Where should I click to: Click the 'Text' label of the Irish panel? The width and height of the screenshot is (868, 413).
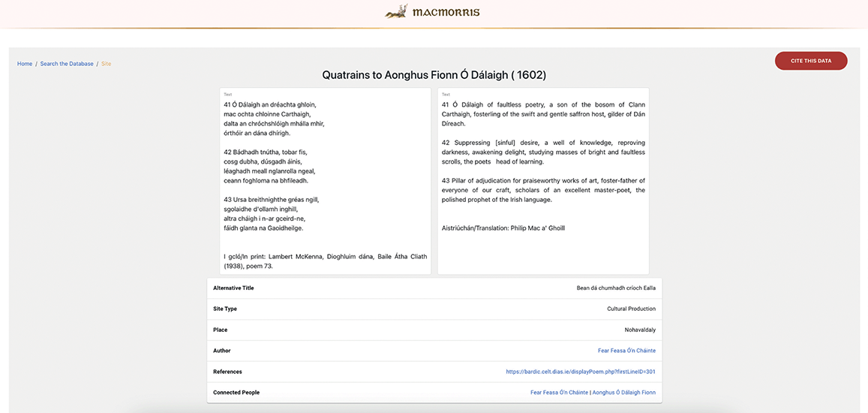click(227, 95)
